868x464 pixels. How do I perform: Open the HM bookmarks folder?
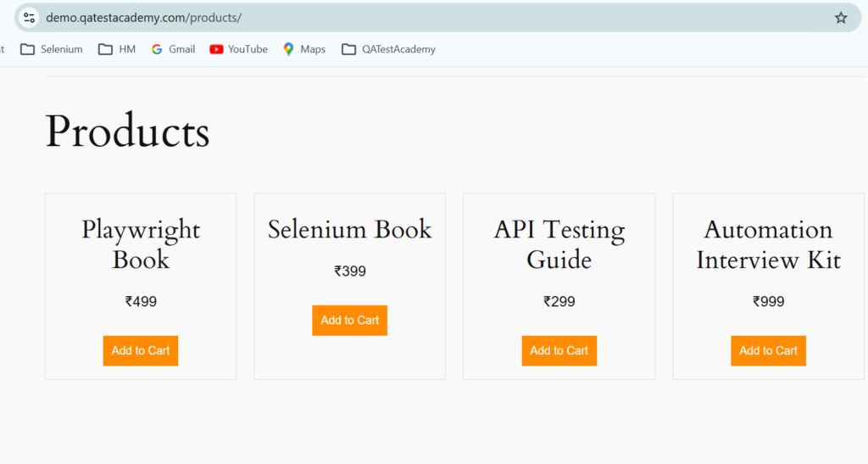(x=117, y=49)
